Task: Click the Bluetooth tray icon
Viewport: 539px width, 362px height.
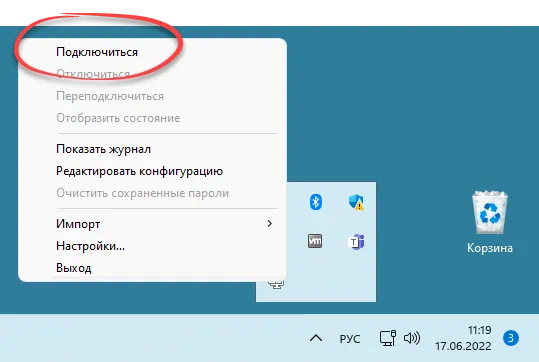Action: pos(316,202)
